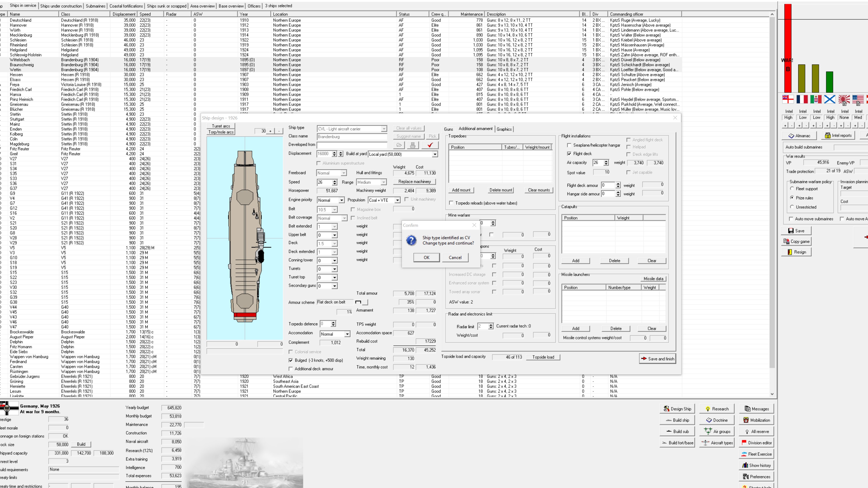Open the Turret top dropdown
Image resolution: width=868 pixels, height=488 pixels.
click(x=334, y=278)
